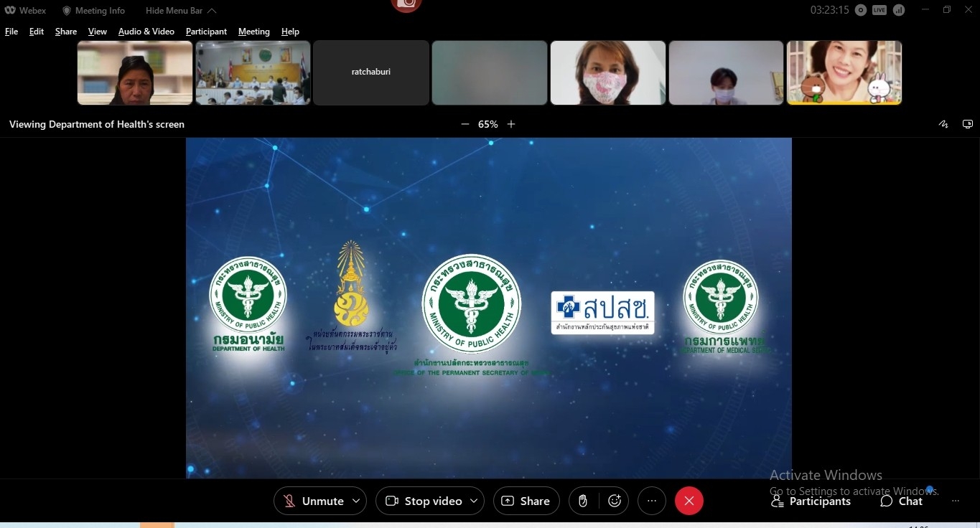
Task: Zoom out shared screen with minus button
Action: (465, 124)
